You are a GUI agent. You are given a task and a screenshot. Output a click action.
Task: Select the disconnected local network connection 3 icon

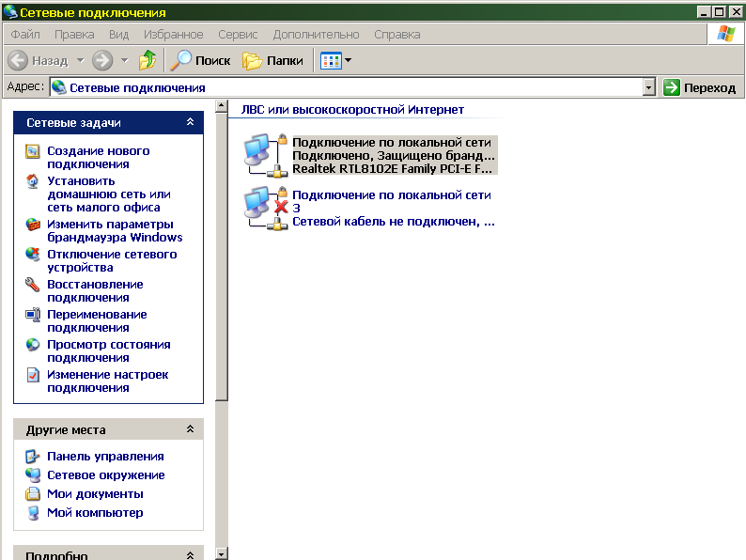pos(262,208)
